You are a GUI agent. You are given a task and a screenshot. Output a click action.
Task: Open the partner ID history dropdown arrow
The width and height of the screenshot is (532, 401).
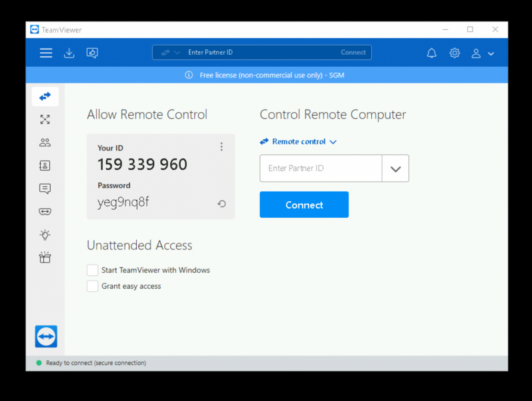pyautogui.click(x=396, y=168)
